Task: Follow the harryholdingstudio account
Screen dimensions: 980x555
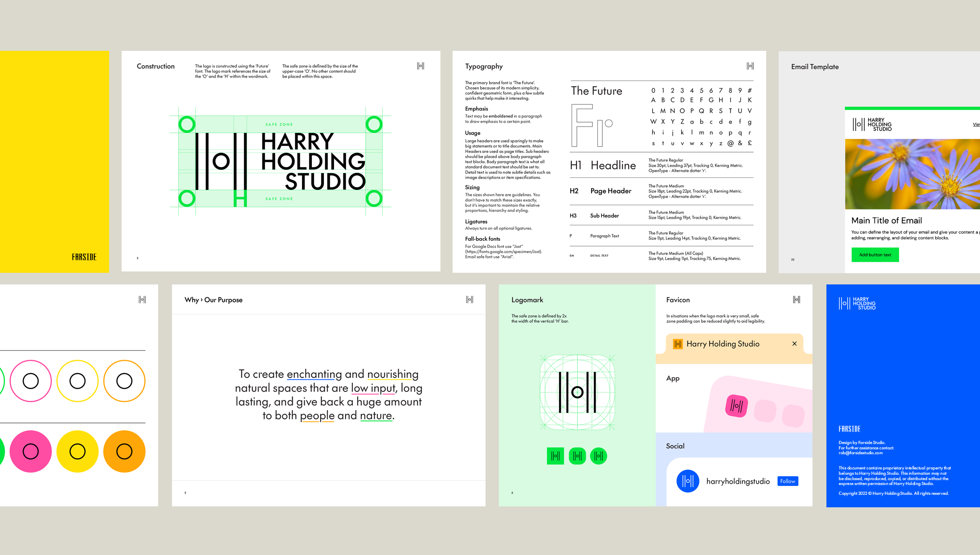Action: click(788, 481)
